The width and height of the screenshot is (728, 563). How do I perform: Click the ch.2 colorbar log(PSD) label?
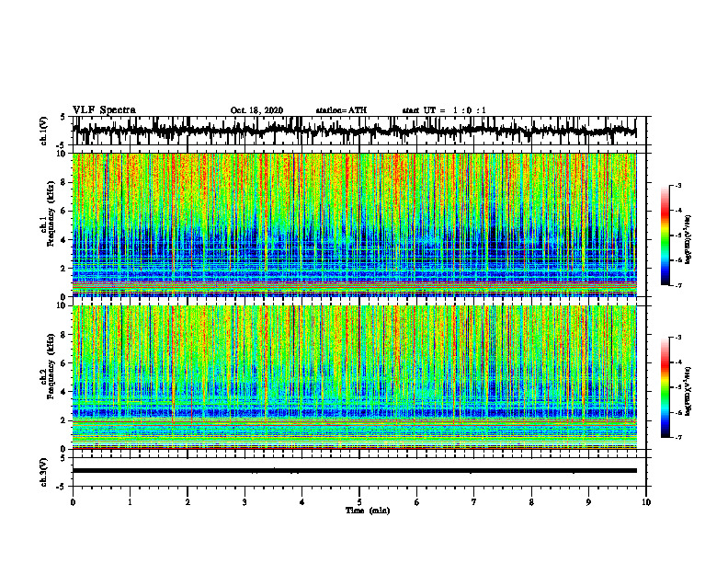click(x=688, y=391)
